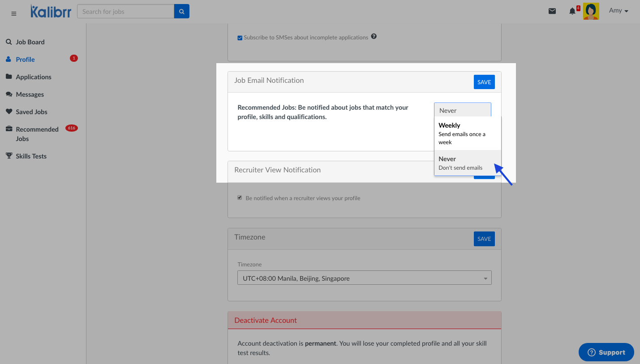640x364 pixels.
Task: Open Skills Tests in sidebar
Action: click(x=31, y=156)
